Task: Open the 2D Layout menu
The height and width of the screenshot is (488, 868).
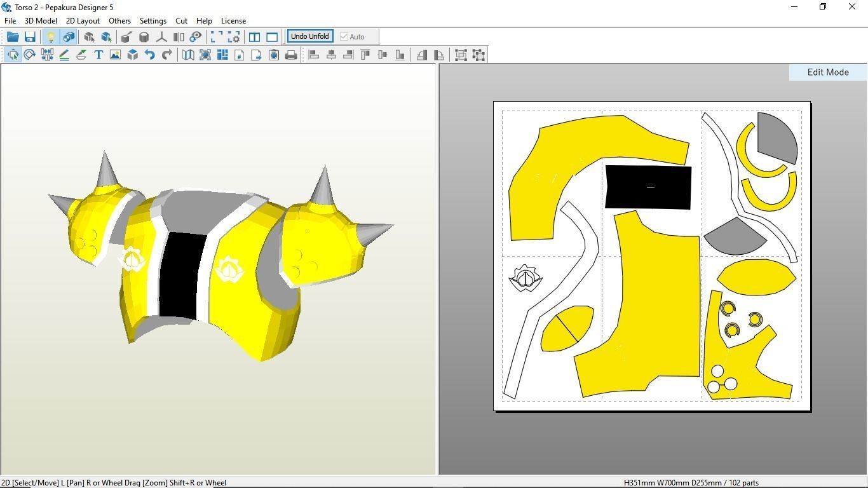Action: [83, 21]
